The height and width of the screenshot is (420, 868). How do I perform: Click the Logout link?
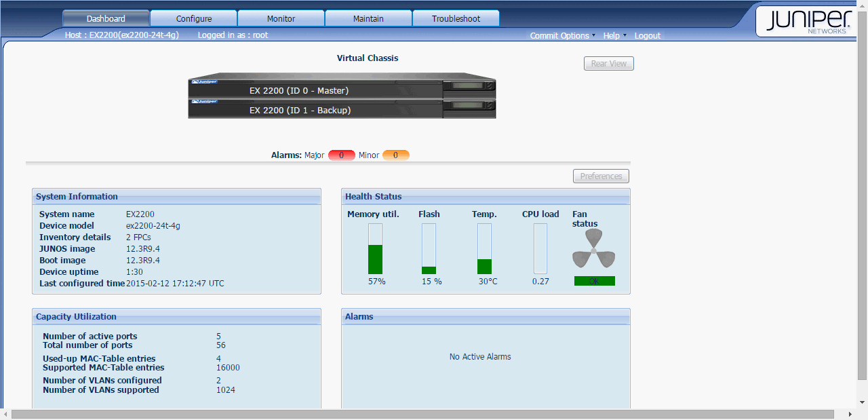click(x=648, y=36)
